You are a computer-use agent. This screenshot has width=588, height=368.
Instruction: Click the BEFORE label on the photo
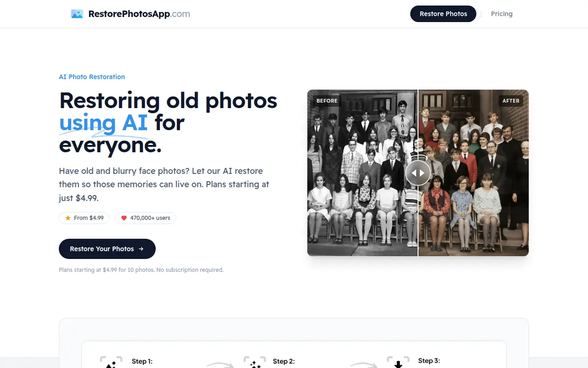coord(327,101)
